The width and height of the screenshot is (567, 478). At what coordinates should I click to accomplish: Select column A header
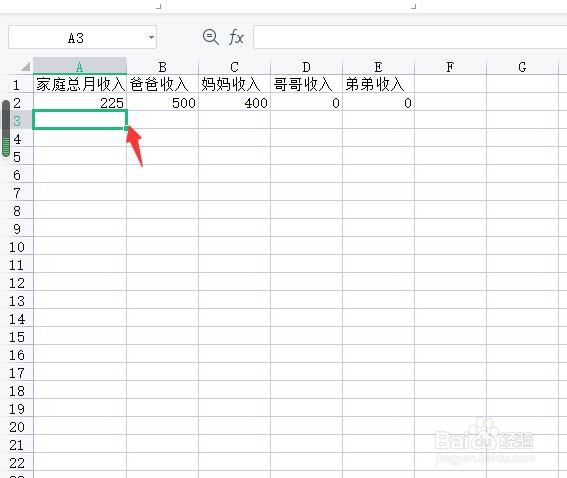pos(80,66)
